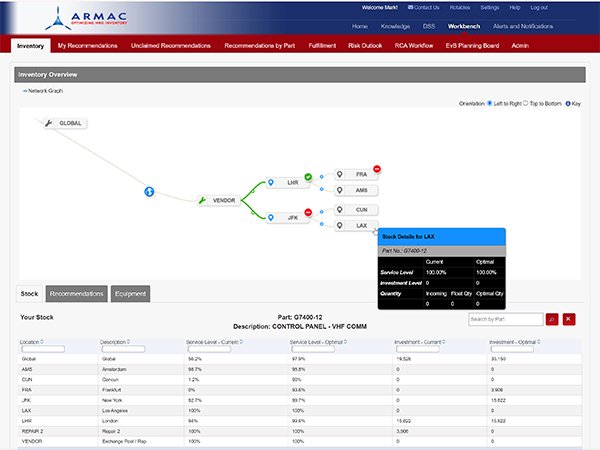Select Left to Right orientation
Screen dimensions: 600x450
tap(487, 103)
